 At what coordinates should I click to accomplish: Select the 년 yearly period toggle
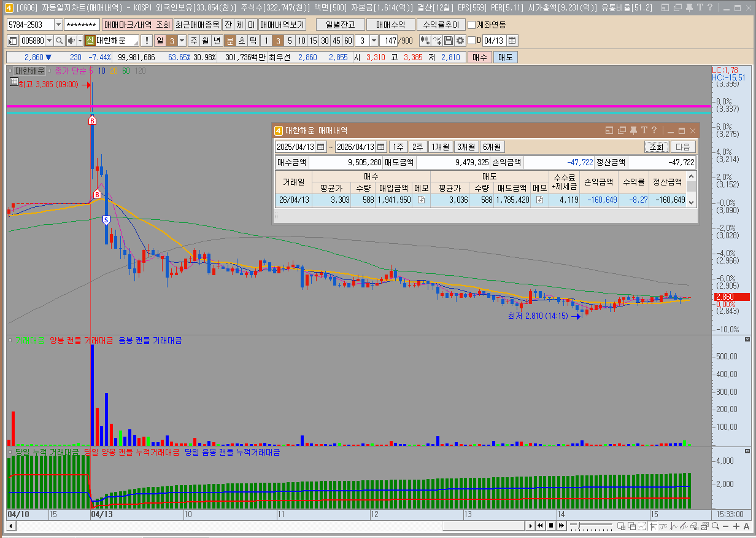pos(217,41)
